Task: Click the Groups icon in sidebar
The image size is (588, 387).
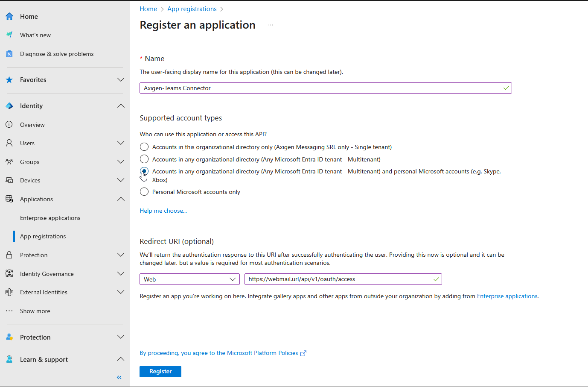Action: [x=9, y=162]
